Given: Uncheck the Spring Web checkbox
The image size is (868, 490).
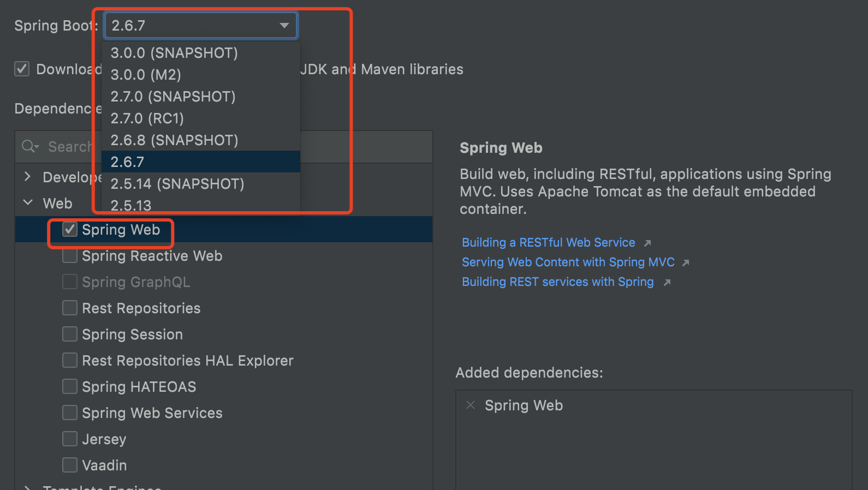Looking at the screenshot, I should click(70, 230).
